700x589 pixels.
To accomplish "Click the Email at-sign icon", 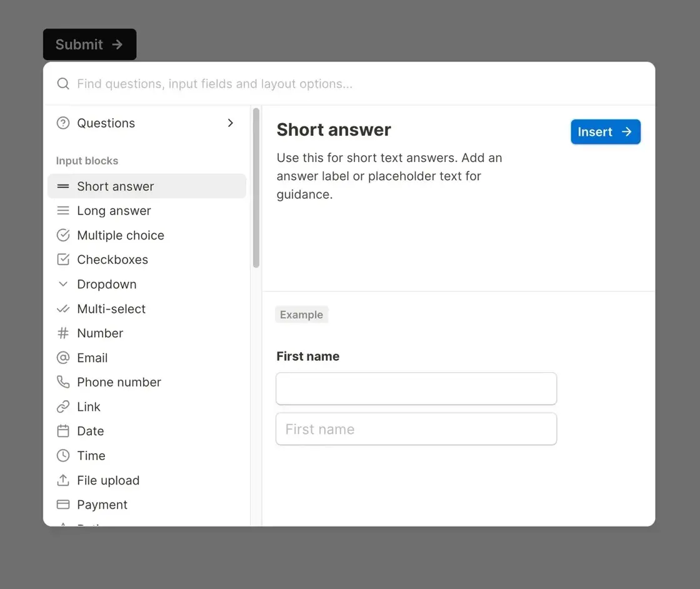I will click(x=63, y=358).
